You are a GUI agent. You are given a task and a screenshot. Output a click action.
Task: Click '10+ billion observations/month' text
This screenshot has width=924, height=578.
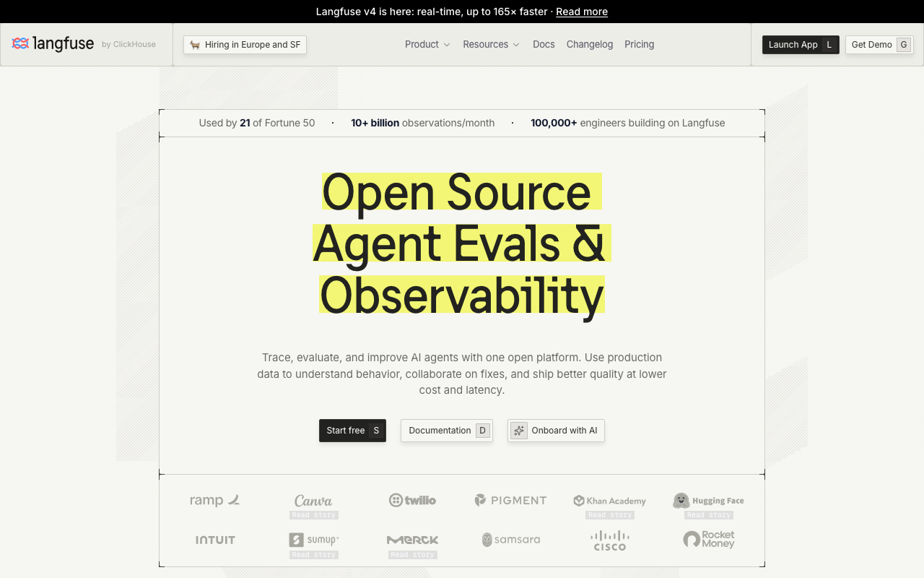tap(423, 123)
